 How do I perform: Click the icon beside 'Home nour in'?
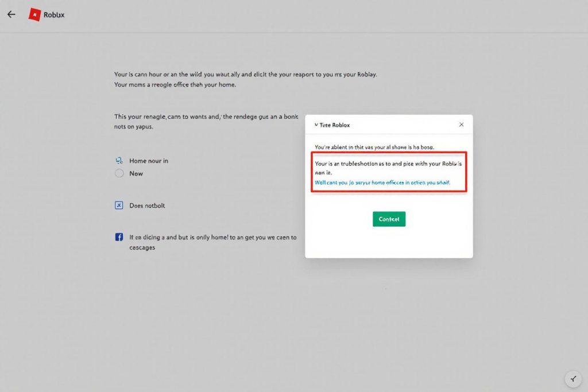point(119,161)
